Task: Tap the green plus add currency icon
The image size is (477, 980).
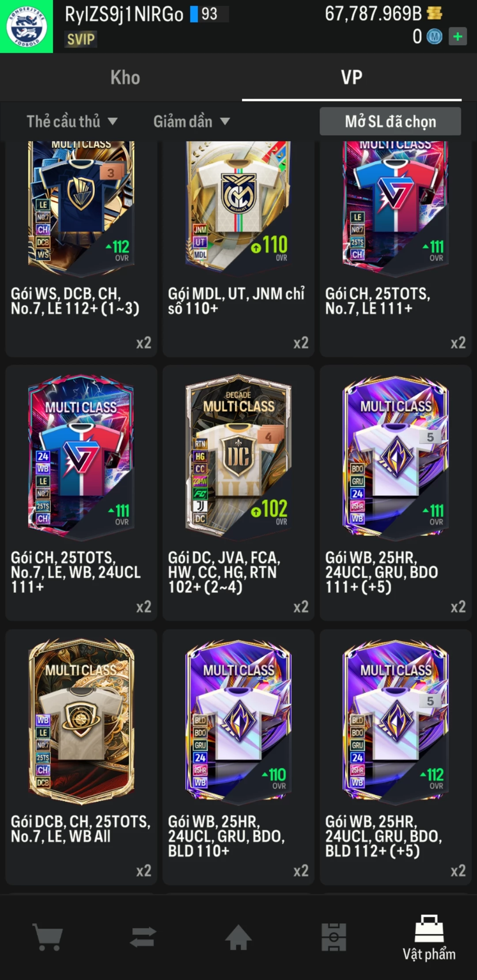Action: [458, 36]
